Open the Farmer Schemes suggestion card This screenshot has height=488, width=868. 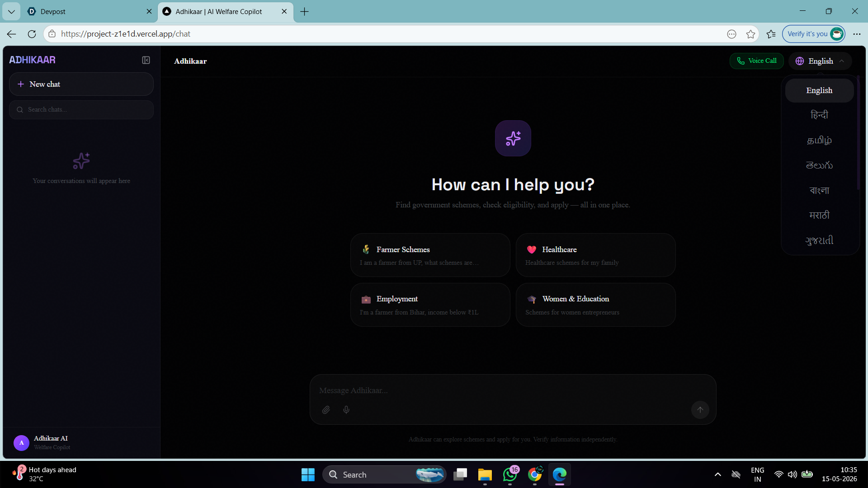[x=430, y=255]
